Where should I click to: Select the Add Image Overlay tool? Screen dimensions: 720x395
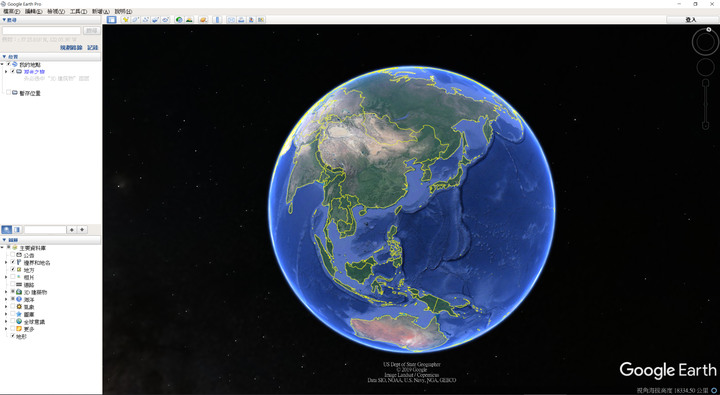tap(155, 20)
